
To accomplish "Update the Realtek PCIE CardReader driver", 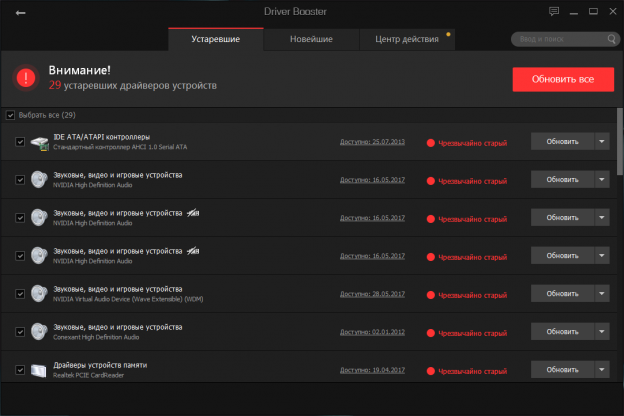I will point(562,369).
